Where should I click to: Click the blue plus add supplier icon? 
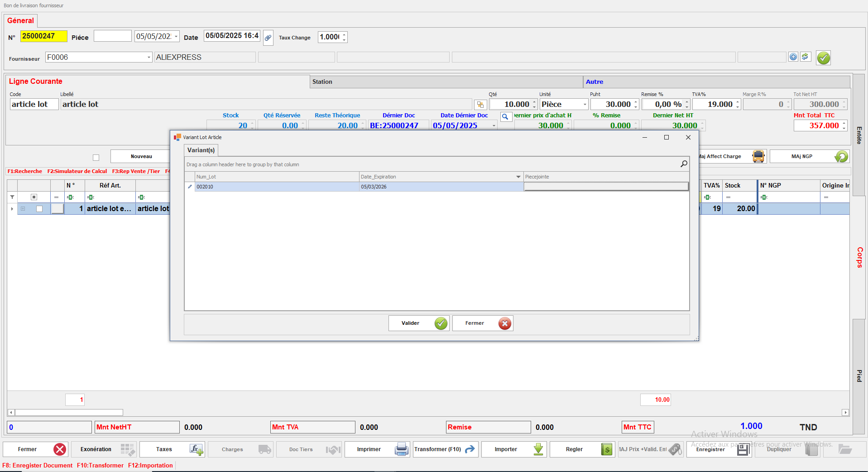tap(793, 57)
